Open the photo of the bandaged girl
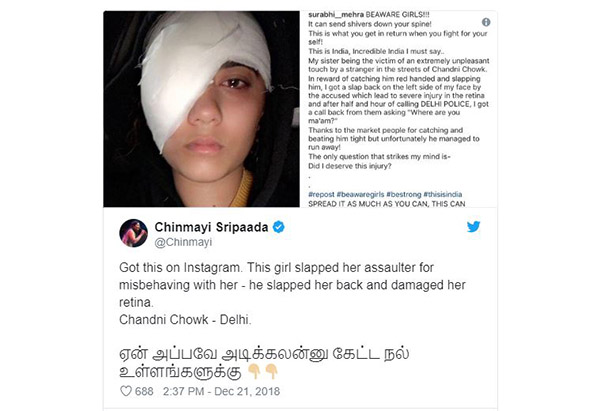Image resolution: width=600 pixels, height=411 pixels. pos(201,109)
